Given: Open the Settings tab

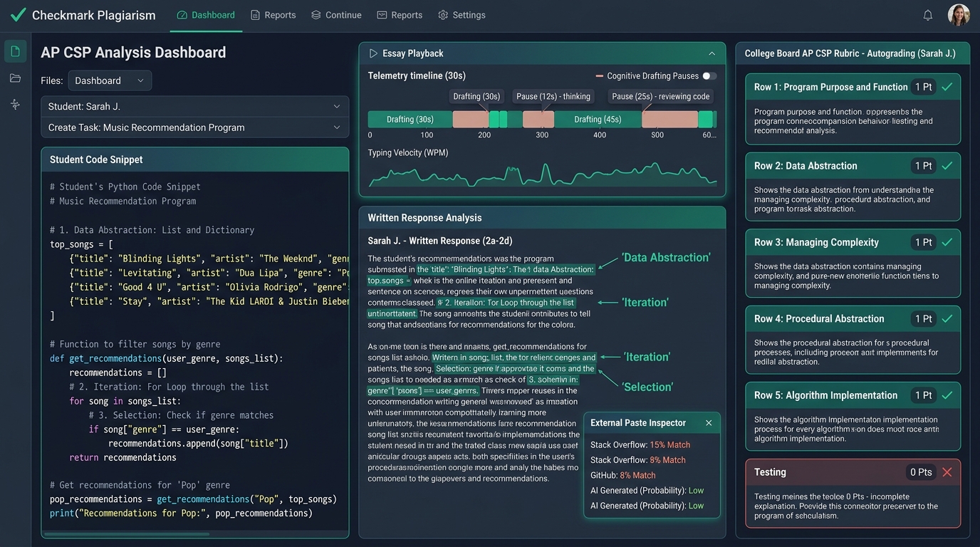Looking at the screenshot, I should pos(462,15).
